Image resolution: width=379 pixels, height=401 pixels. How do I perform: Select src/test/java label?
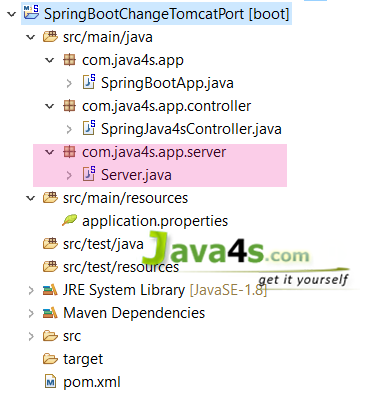[103, 244]
